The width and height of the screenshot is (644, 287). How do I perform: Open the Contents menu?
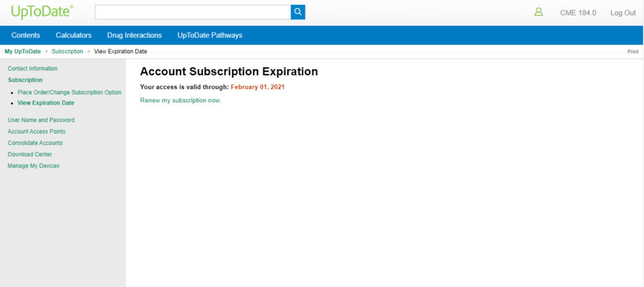click(26, 36)
